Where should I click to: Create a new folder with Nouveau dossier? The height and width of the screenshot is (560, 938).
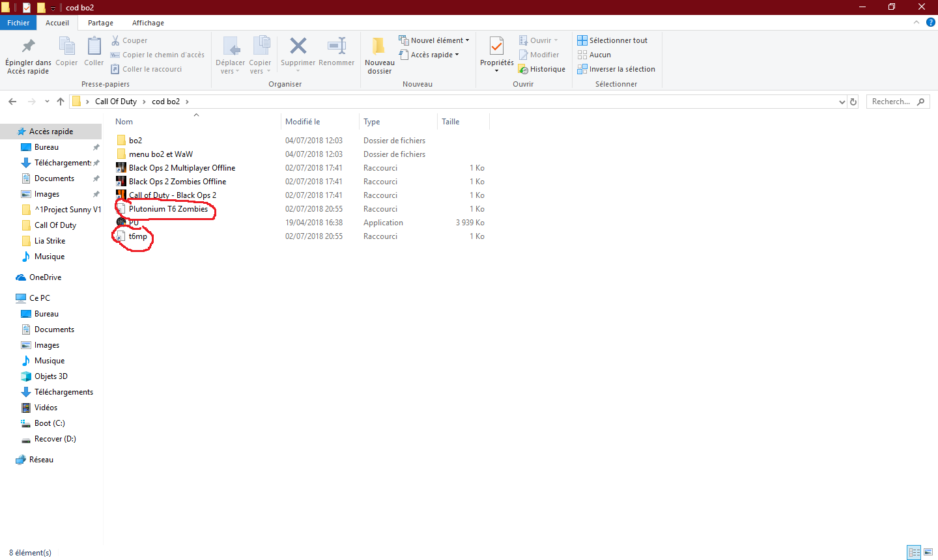379,55
